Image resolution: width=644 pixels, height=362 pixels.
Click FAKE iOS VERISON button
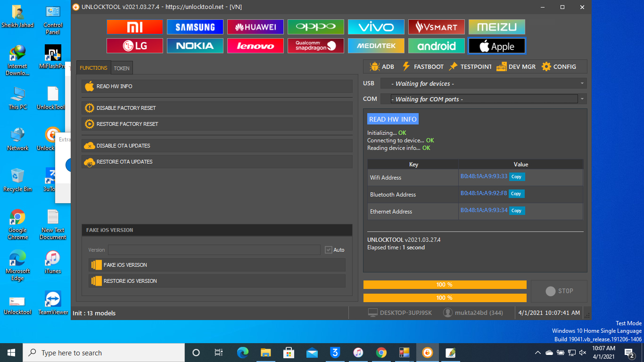click(x=217, y=265)
